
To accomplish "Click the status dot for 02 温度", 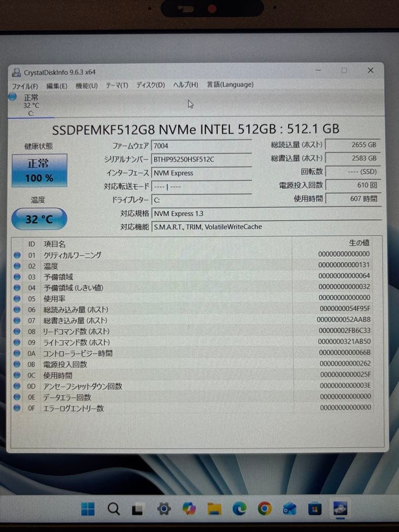I will 17,266.
